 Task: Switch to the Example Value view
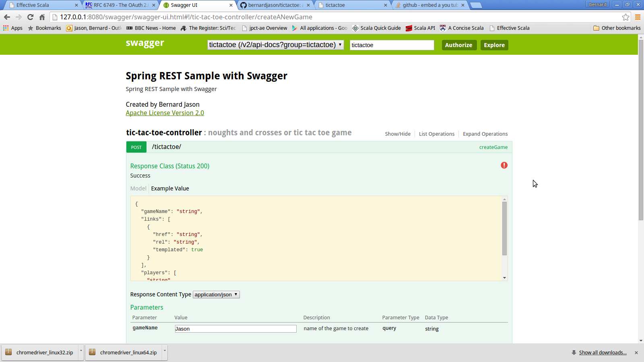(170, 188)
